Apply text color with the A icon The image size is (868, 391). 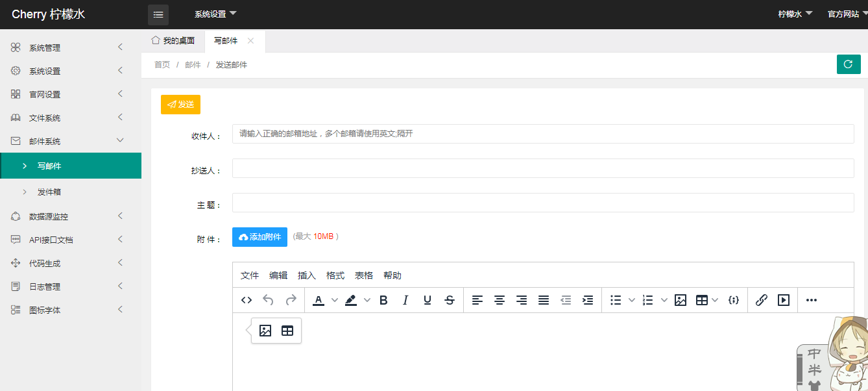(319, 300)
